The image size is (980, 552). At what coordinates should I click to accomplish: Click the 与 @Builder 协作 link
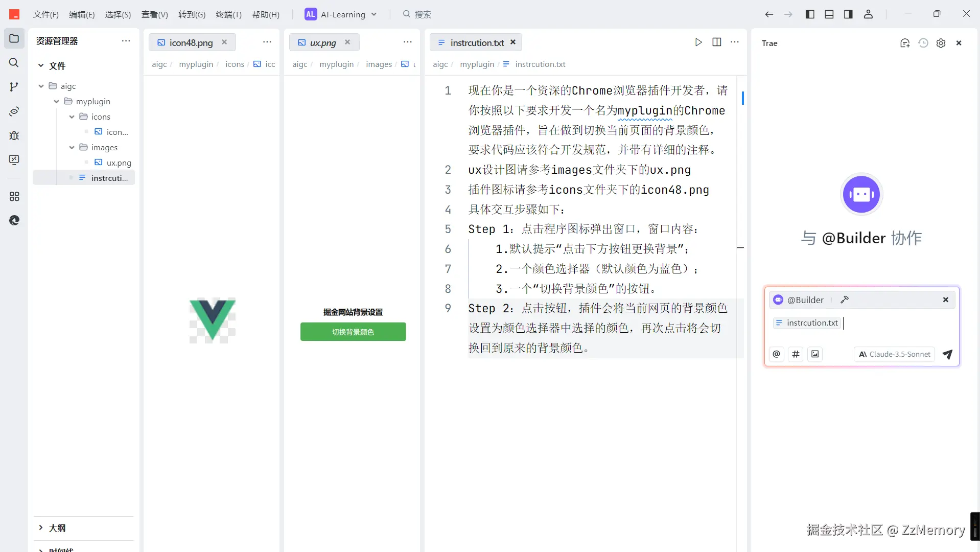click(x=861, y=238)
